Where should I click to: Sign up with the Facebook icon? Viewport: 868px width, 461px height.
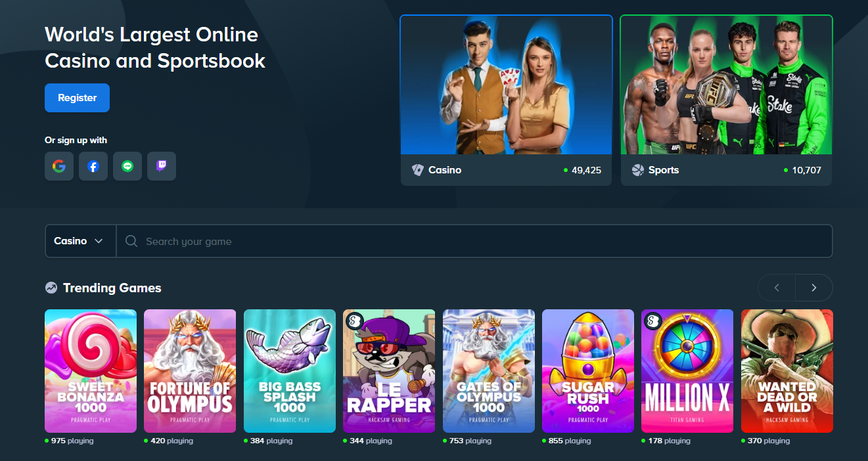tap(93, 166)
